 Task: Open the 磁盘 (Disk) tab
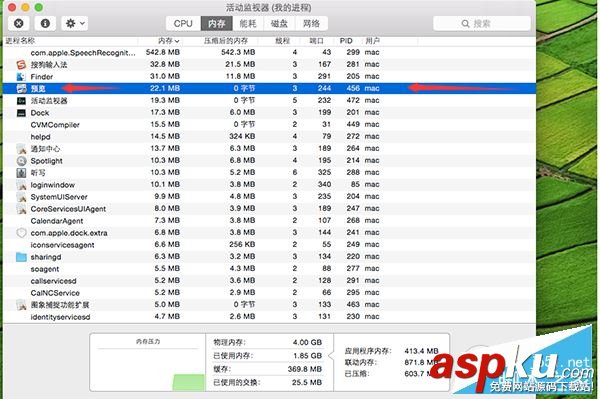click(279, 24)
